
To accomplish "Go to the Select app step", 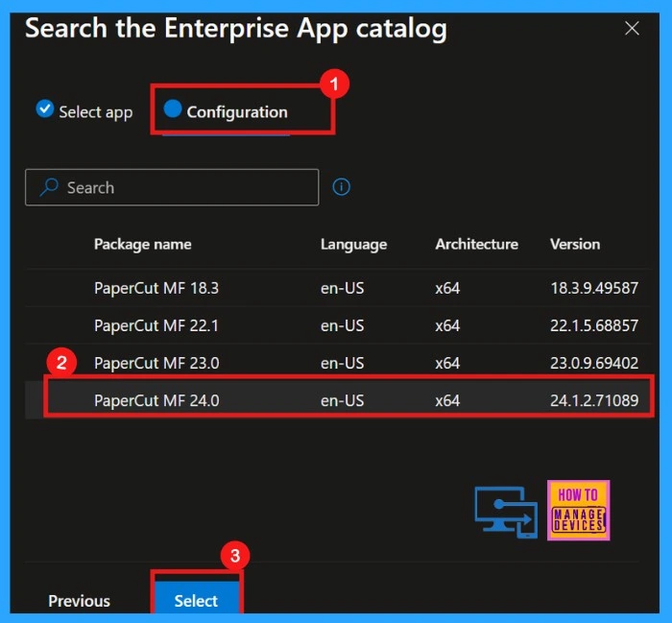I will [84, 111].
